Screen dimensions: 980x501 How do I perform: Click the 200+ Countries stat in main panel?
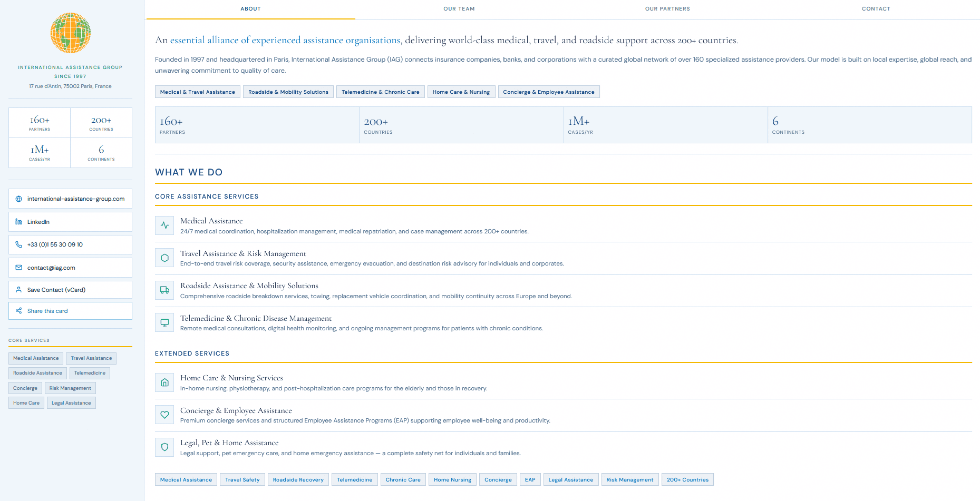461,125
